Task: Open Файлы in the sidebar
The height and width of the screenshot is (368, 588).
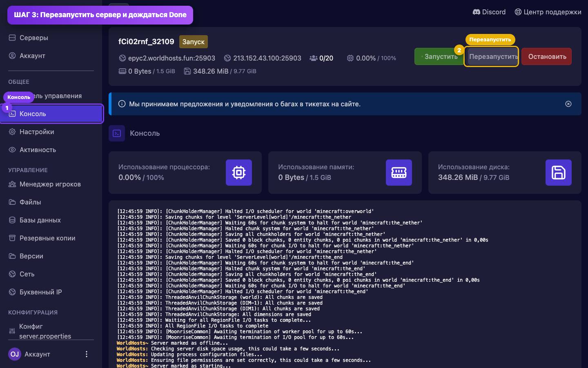Action: pos(51,202)
